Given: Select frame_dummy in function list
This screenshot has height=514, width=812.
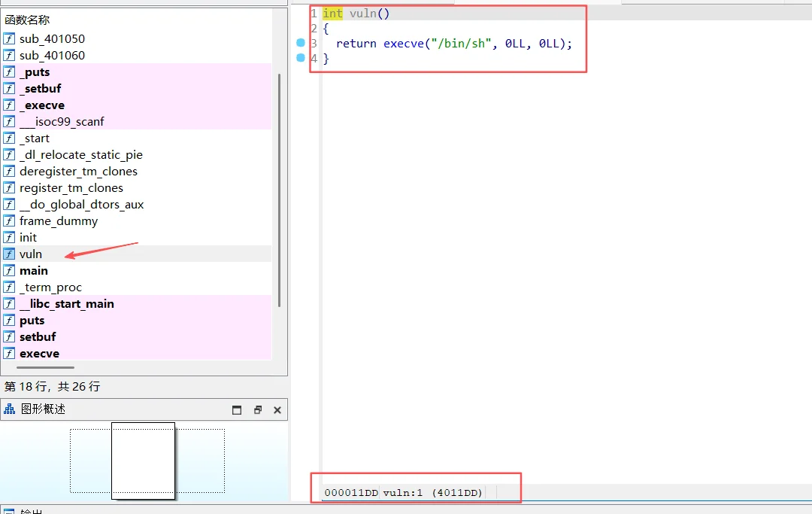Looking at the screenshot, I should (x=59, y=221).
